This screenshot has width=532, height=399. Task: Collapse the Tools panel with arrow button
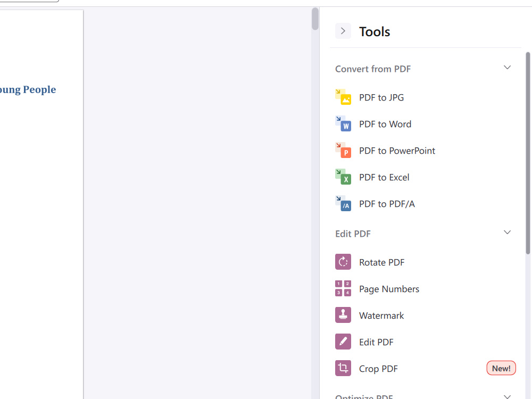pos(343,31)
